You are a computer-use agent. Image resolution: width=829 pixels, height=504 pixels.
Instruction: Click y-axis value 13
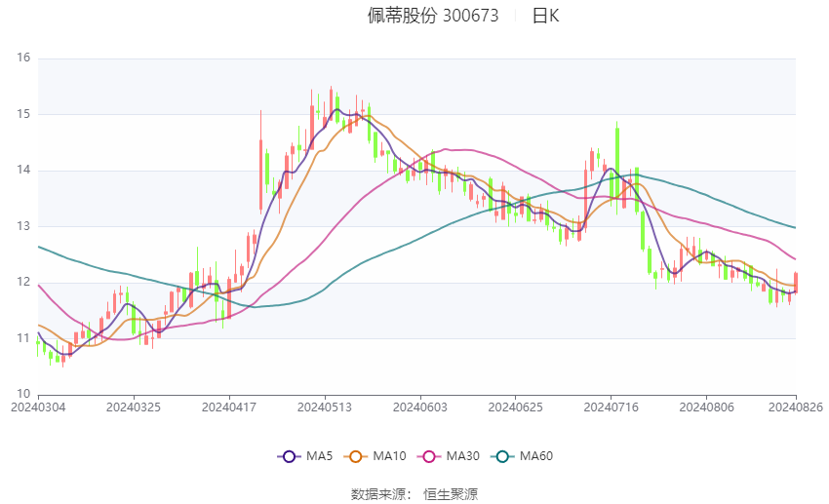tap(23, 225)
